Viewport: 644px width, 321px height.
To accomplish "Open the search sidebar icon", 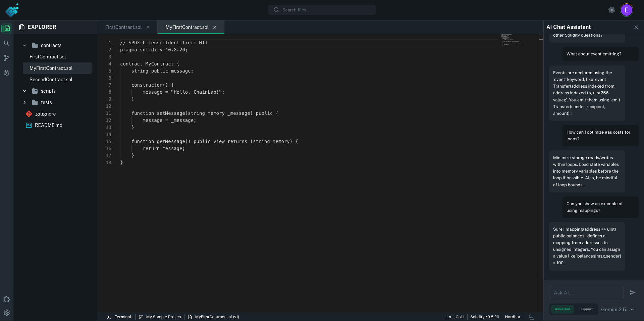I will [x=6, y=43].
